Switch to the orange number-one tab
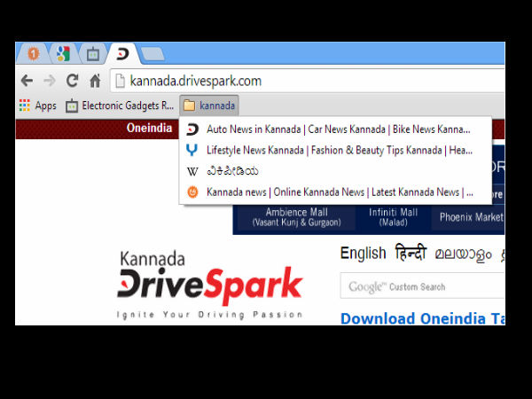The height and width of the screenshot is (399, 532). tap(34, 53)
